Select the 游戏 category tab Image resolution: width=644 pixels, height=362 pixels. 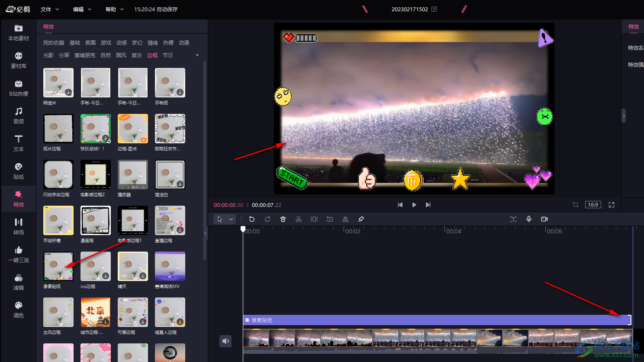coord(106,43)
